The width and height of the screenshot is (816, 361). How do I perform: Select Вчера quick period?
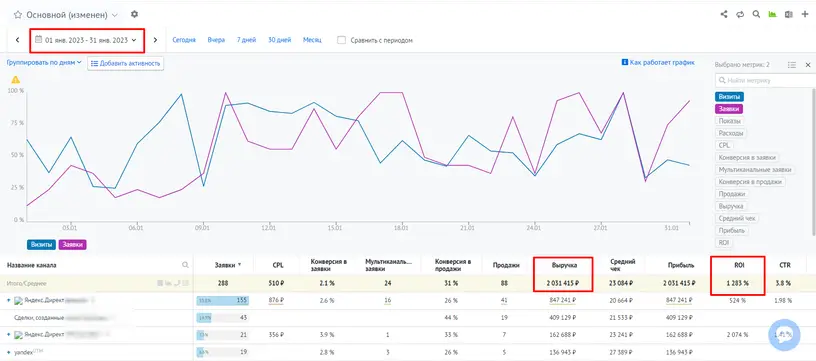[216, 40]
